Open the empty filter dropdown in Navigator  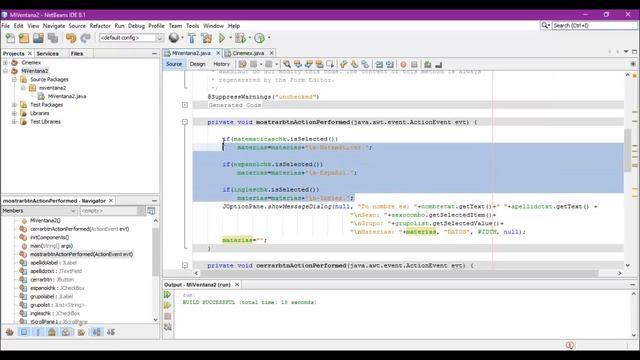(112, 211)
